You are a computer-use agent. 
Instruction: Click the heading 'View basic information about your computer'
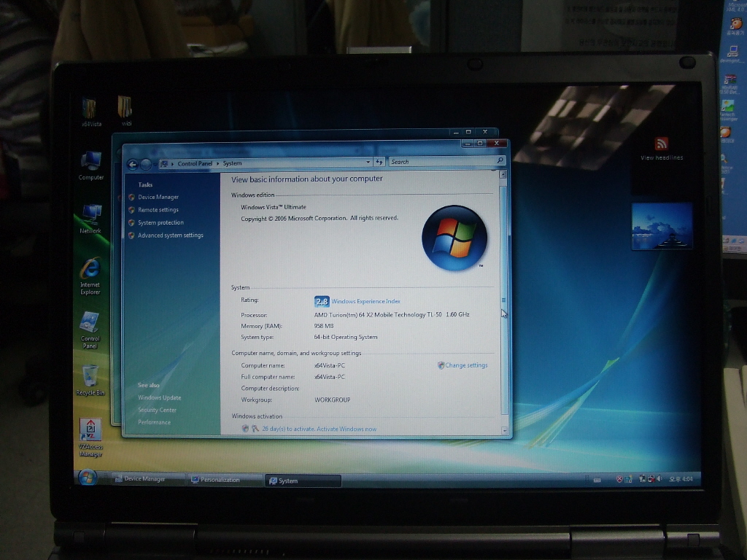point(307,179)
